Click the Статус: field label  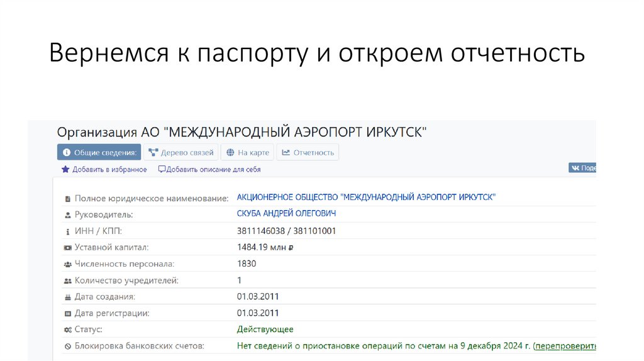coord(88,330)
